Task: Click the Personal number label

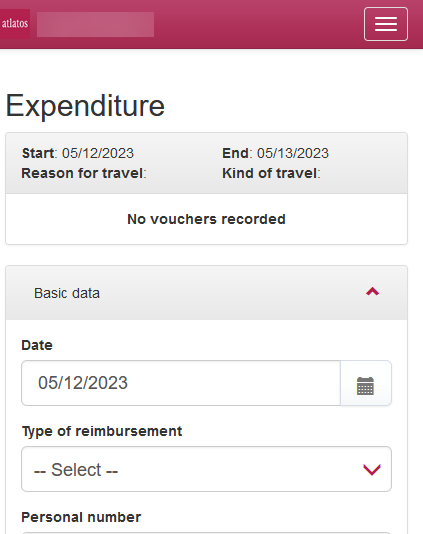Action: [81, 517]
